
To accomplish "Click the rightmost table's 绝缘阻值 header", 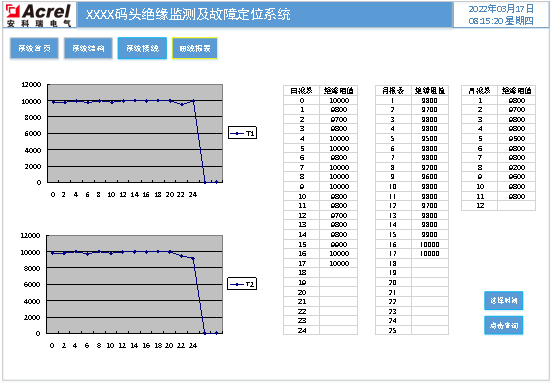I will point(516,91).
